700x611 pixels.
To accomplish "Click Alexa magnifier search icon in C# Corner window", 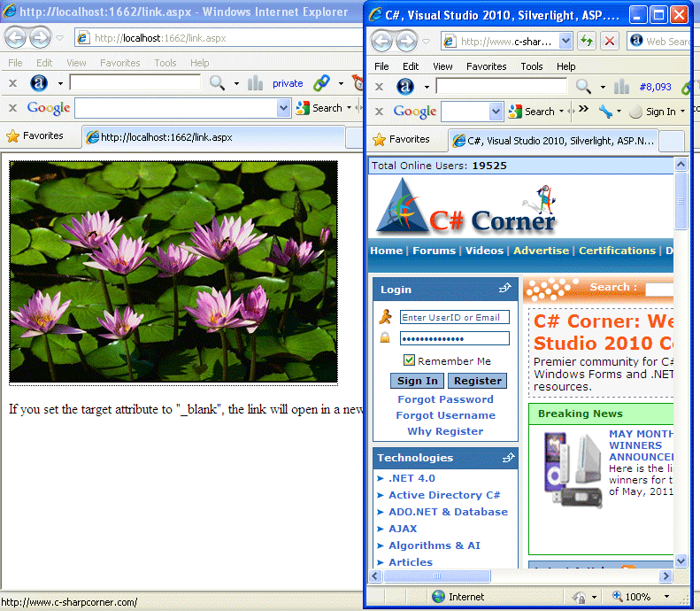I will click(x=583, y=86).
